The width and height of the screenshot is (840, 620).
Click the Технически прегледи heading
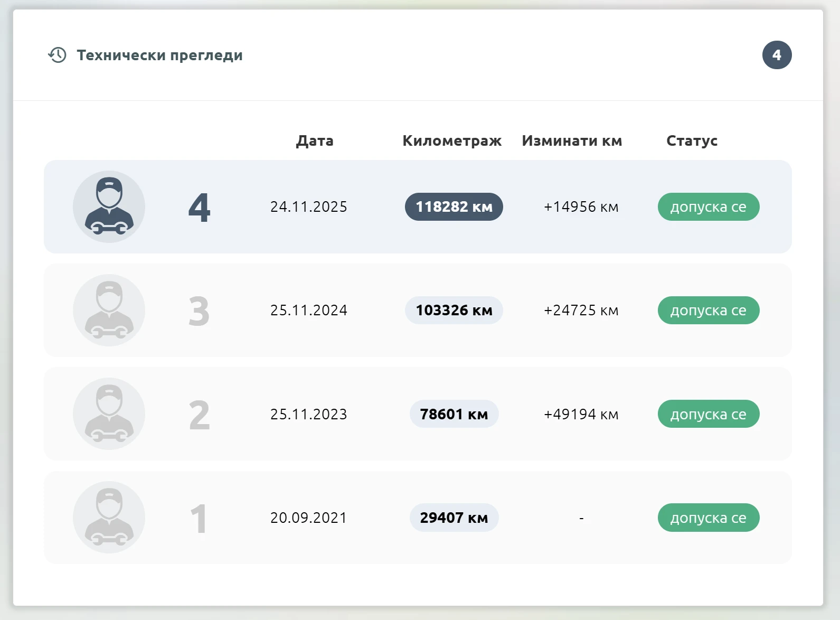pos(159,55)
